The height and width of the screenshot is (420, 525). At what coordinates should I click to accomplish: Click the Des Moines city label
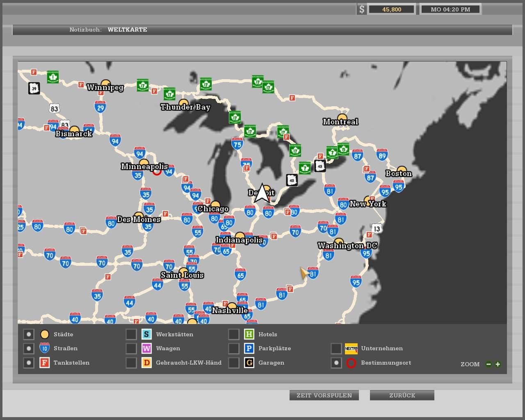click(x=139, y=219)
